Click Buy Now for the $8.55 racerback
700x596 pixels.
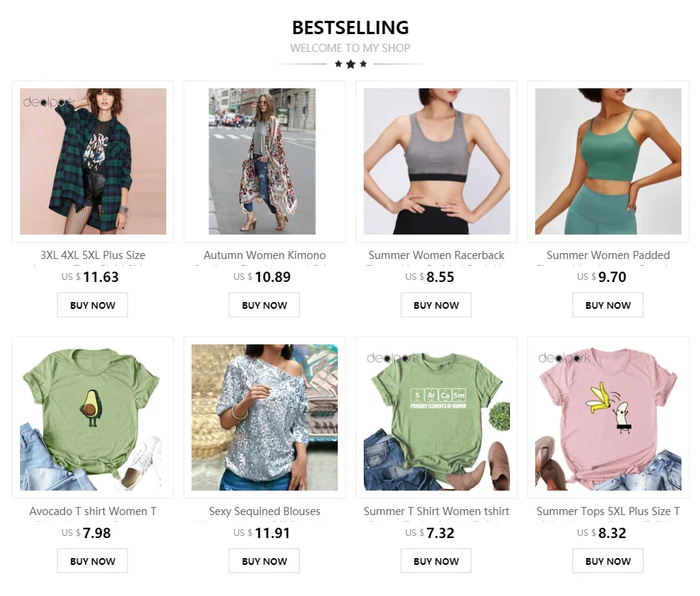tap(436, 305)
